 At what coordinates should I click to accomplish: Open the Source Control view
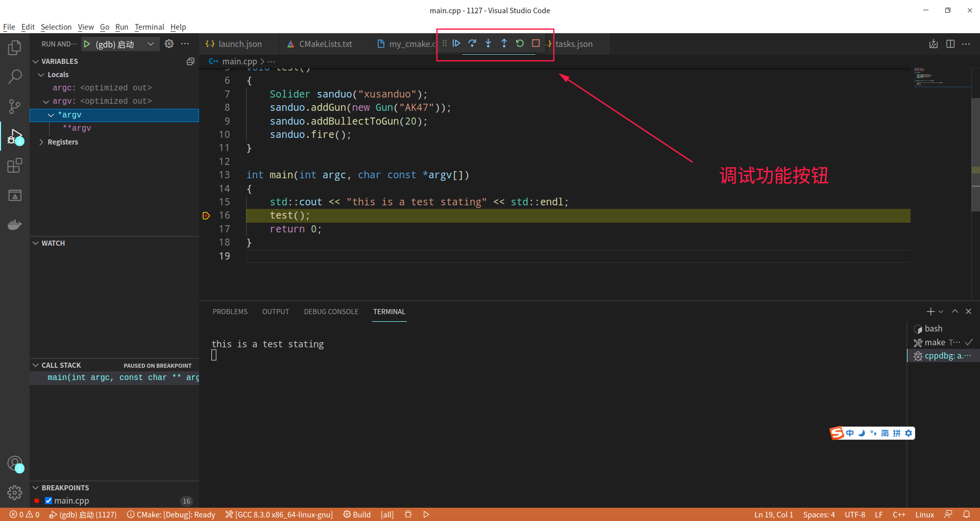point(15,106)
